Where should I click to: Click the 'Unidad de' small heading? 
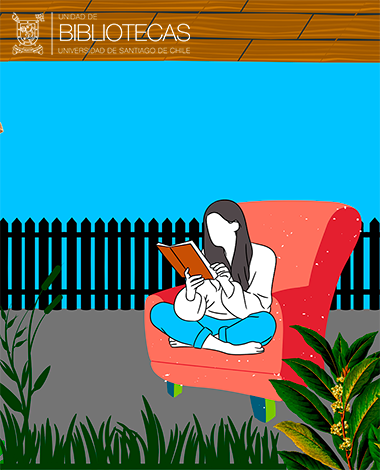(78, 17)
